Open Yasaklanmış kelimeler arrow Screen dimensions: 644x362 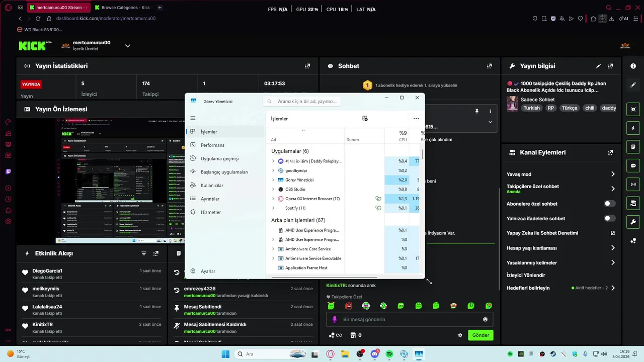coord(613,262)
